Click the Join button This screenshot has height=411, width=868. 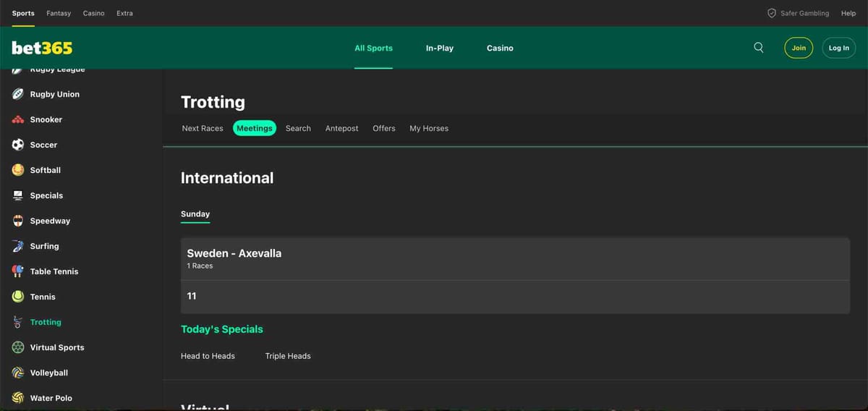[799, 48]
